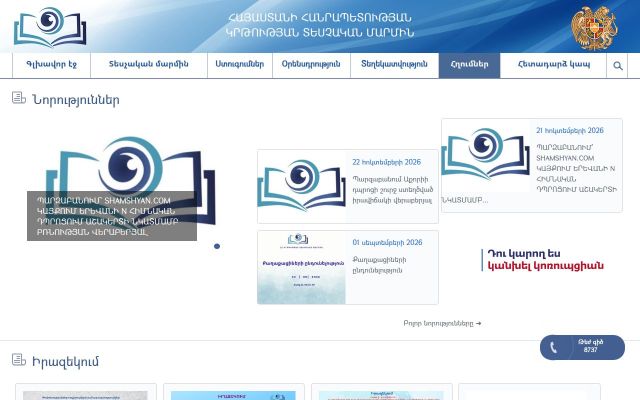The image size is (640, 400).
Task: Open the search magnifier icon
Action: [x=618, y=65]
